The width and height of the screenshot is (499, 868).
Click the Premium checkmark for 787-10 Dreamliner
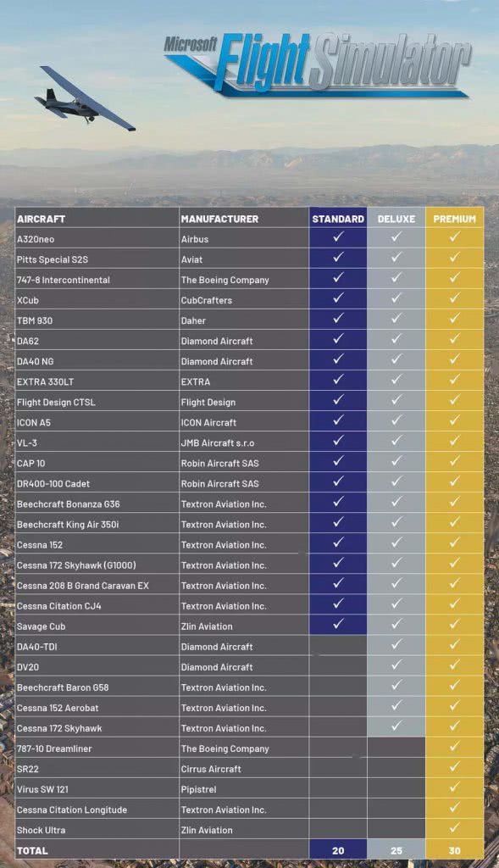(454, 747)
